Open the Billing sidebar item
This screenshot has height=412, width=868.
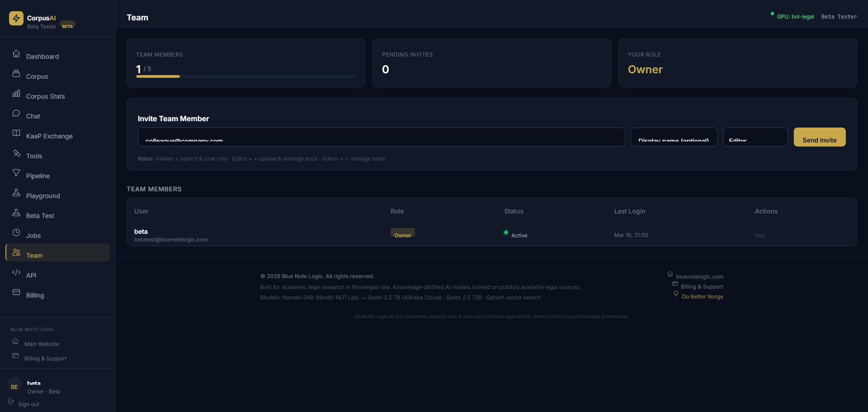pyautogui.click(x=35, y=295)
